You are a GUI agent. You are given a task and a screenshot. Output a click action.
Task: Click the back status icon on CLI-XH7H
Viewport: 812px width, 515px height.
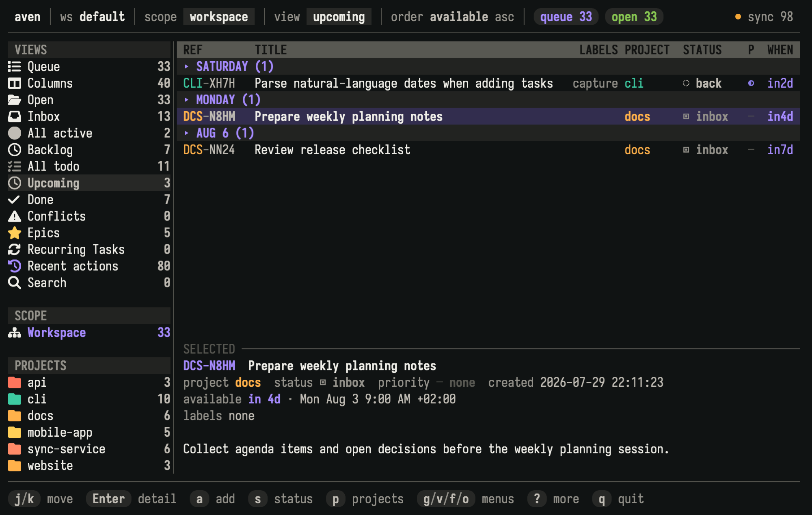coord(686,83)
